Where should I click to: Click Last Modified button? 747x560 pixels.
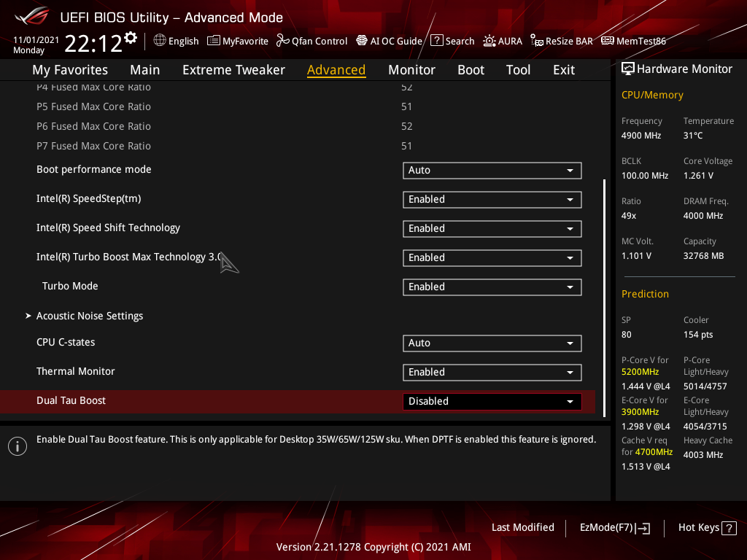tap(522, 528)
